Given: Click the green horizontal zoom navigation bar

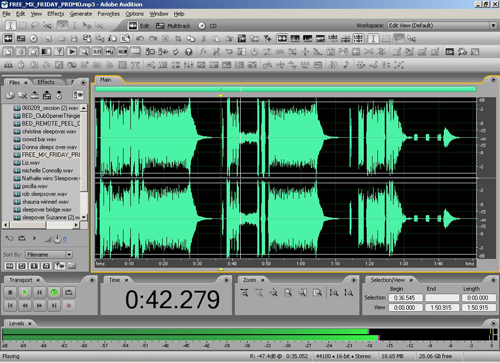Looking at the screenshot, I should pos(285,89).
